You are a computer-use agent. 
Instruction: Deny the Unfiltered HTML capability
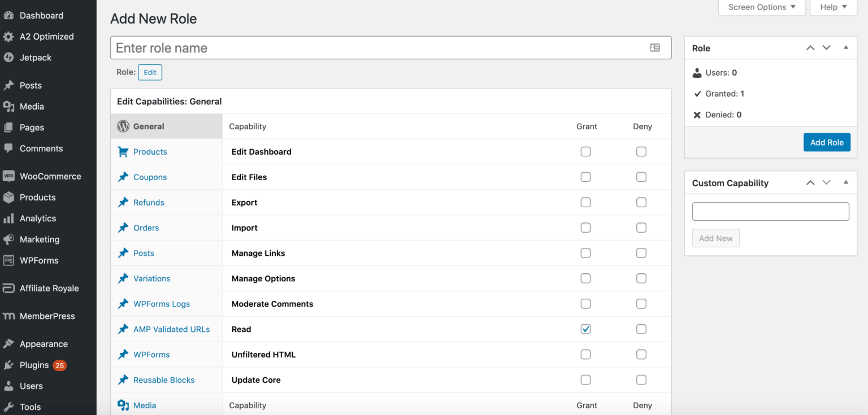(641, 354)
